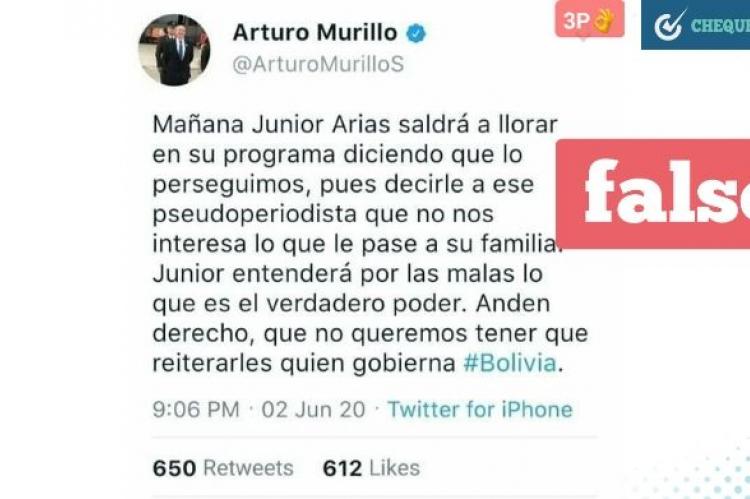750x499 pixels.
Task: Open the Arturo Murillo display name
Action: (x=315, y=33)
